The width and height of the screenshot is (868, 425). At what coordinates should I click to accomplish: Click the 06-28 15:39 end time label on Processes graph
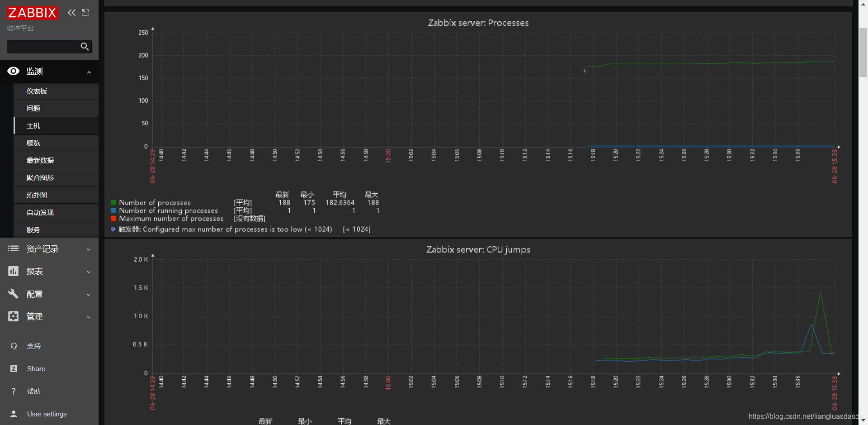[835, 166]
